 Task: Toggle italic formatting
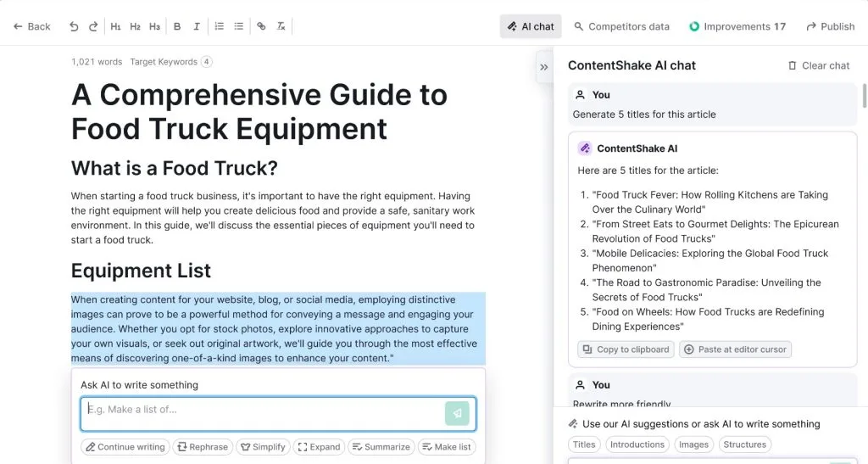point(197,26)
